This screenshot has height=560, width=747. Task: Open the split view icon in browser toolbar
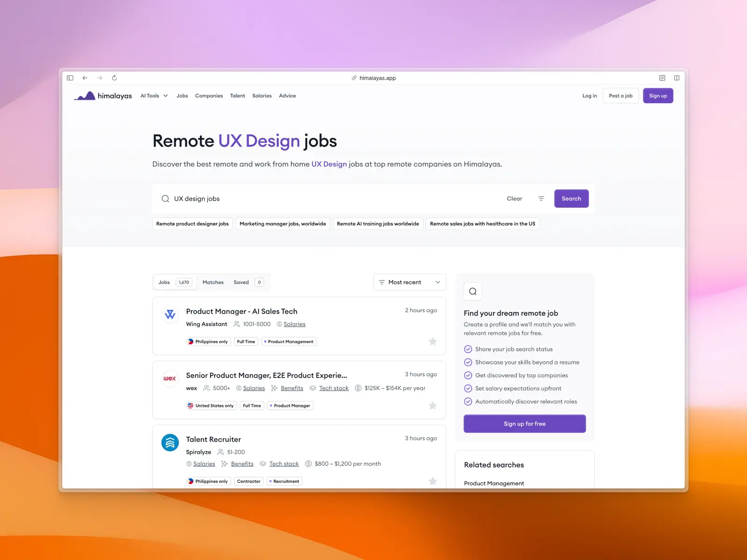click(x=677, y=78)
